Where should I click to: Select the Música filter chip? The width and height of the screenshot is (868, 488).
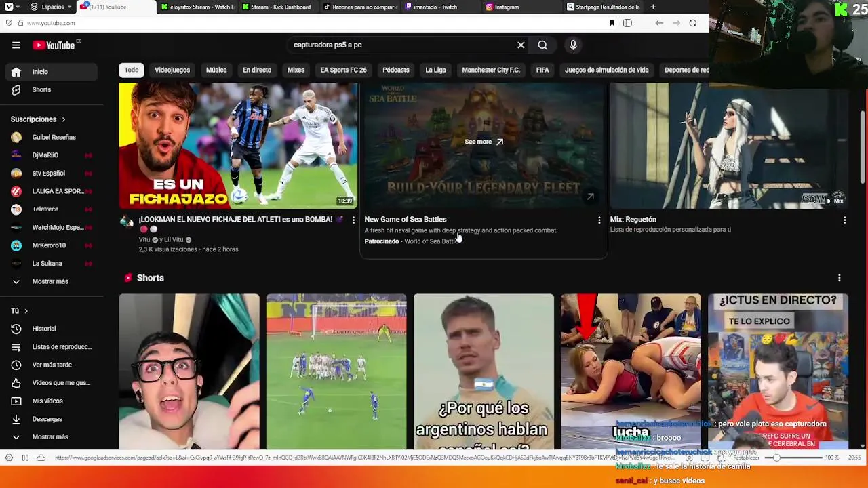[x=216, y=70]
